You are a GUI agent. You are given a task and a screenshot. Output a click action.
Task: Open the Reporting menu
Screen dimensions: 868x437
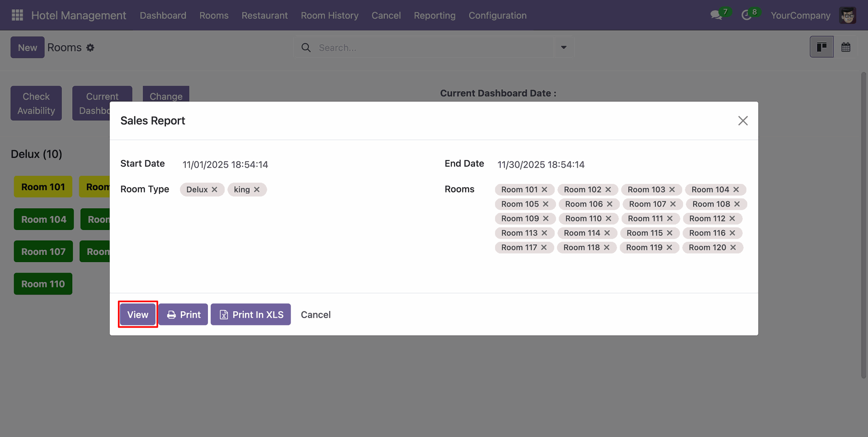click(x=434, y=15)
